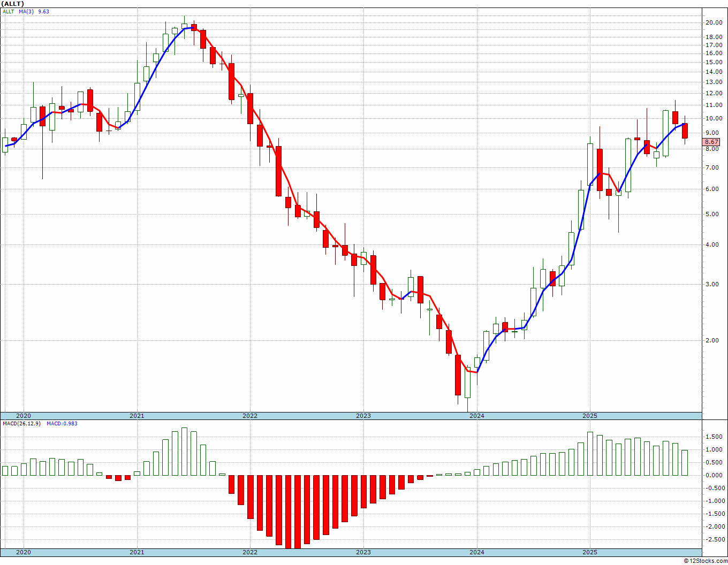Click the 0.500 MACD axis label
Image resolution: width=728 pixels, height=565 pixels.
[715, 463]
